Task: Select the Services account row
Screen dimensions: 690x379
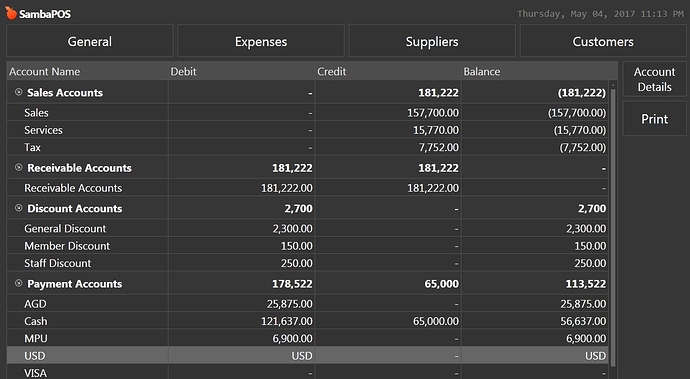Action: click(308, 130)
